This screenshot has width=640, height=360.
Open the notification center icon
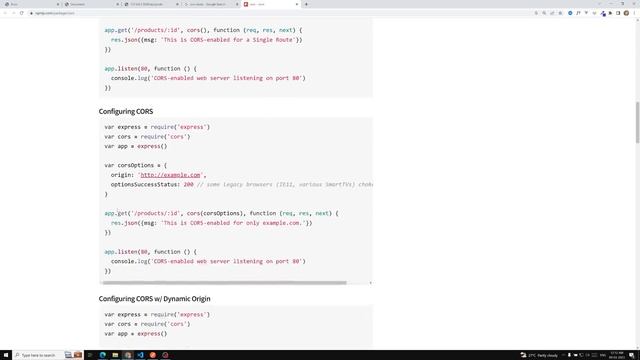pos(631,355)
